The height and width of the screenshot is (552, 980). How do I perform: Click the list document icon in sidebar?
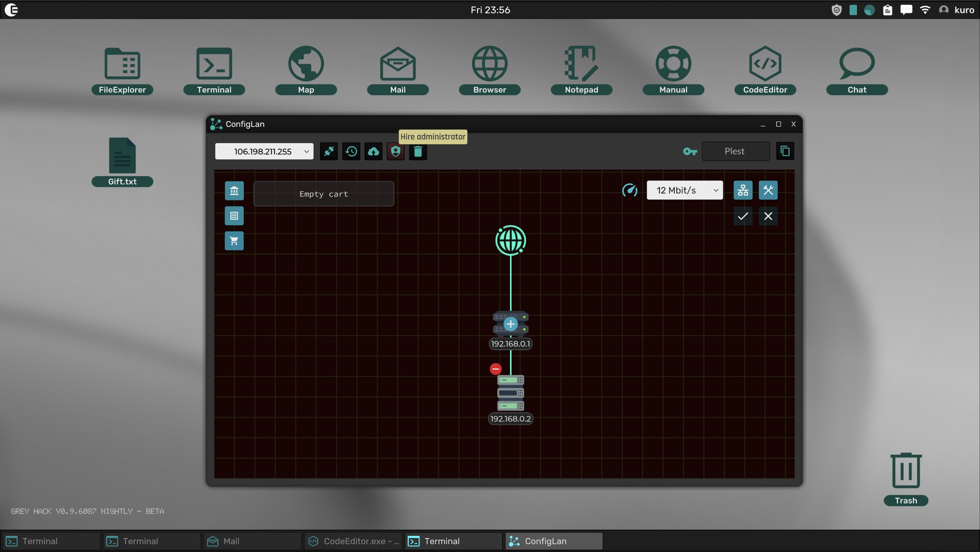(x=234, y=216)
